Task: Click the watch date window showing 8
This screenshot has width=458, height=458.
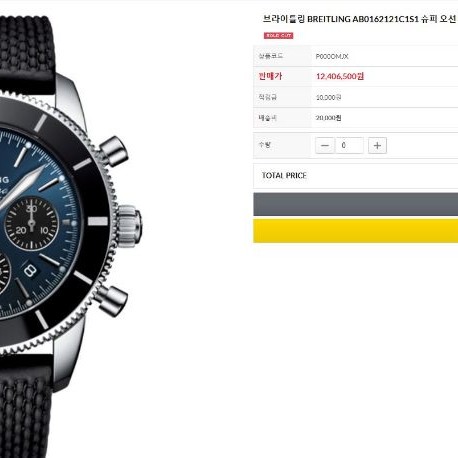Action: click(x=30, y=270)
